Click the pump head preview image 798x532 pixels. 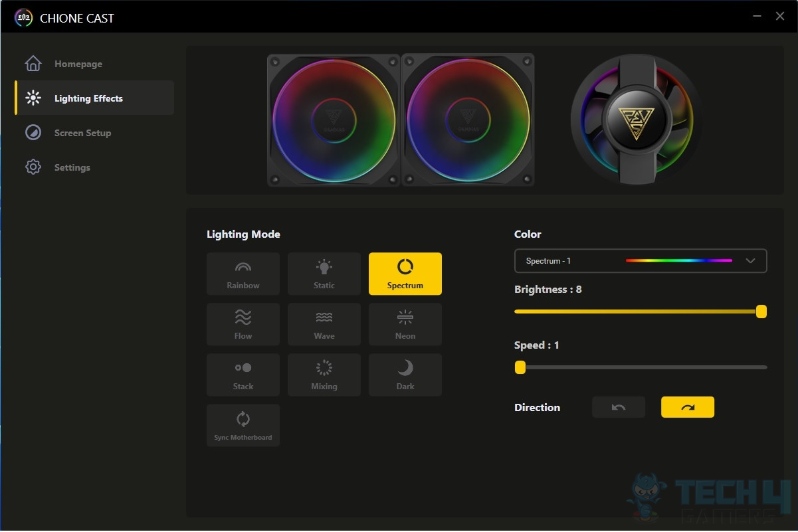pyautogui.click(x=637, y=120)
